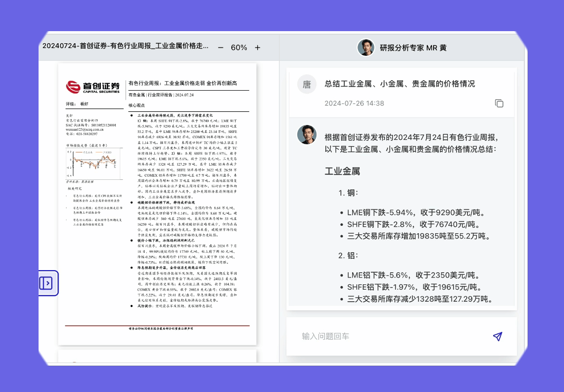Click the line 三大交易所库存减少1328吨至127.29万吨
564x392 pixels.
pos(420,299)
